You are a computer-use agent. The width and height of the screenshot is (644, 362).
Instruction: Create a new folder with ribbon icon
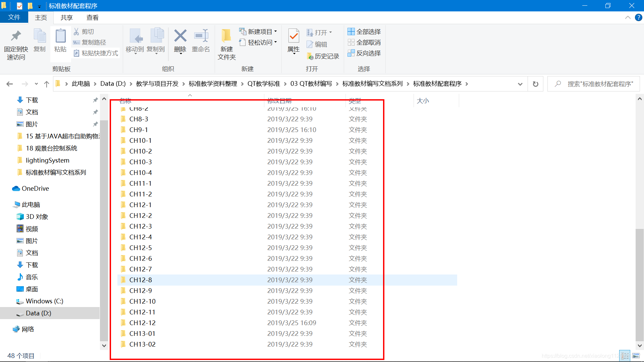point(226,36)
